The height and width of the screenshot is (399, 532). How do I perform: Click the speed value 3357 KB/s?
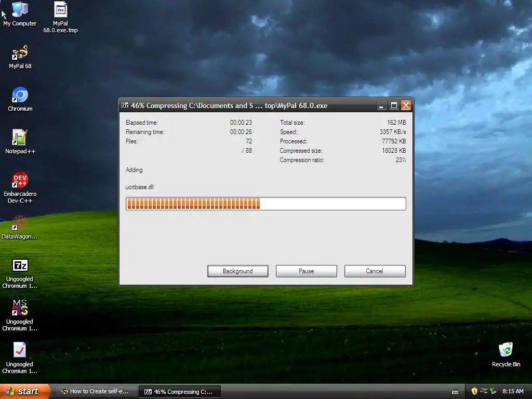pos(393,132)
